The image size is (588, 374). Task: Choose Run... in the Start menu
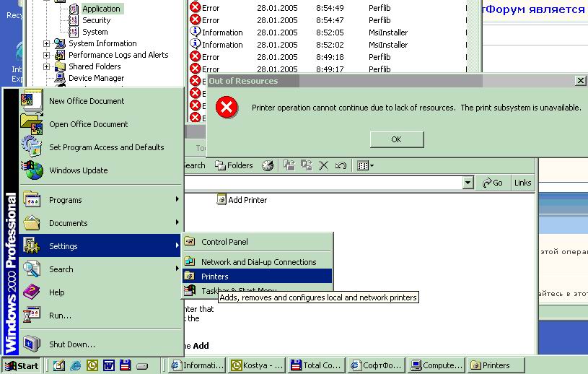101,316
